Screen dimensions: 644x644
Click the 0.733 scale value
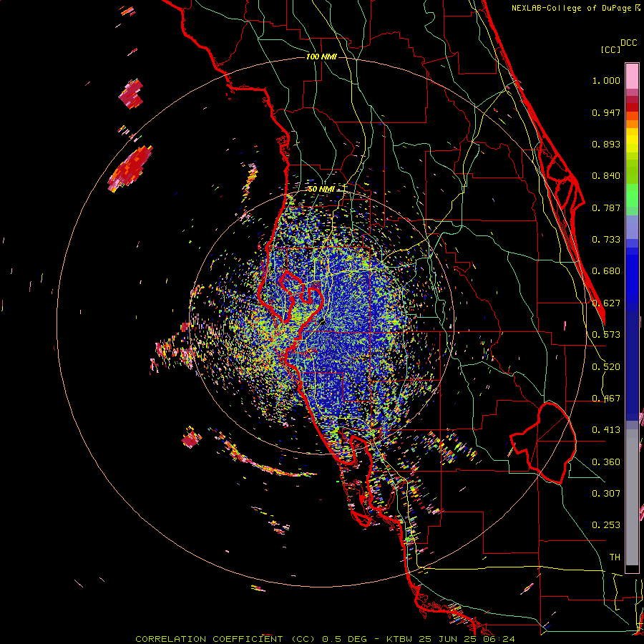[x=606, y=240]
